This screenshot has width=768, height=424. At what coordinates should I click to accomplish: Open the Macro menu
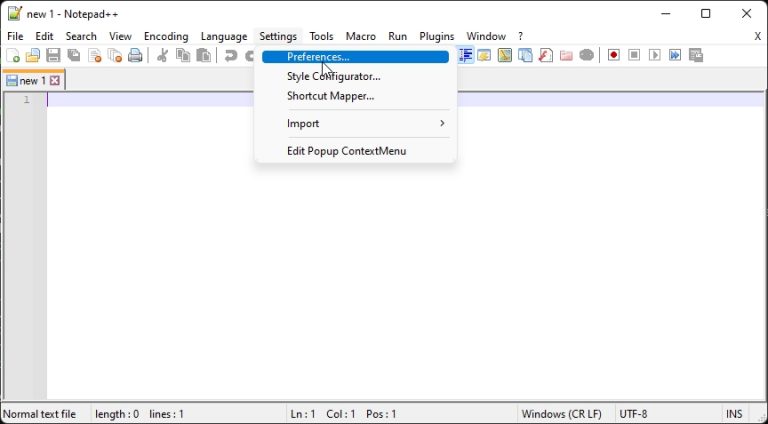click(x=360, y=36)
